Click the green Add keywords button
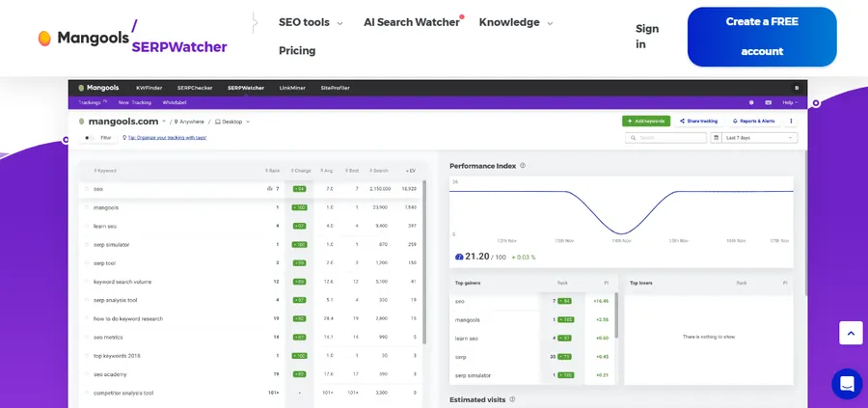The width and height of the screenshot is (868, 408). tap(646, 121)
